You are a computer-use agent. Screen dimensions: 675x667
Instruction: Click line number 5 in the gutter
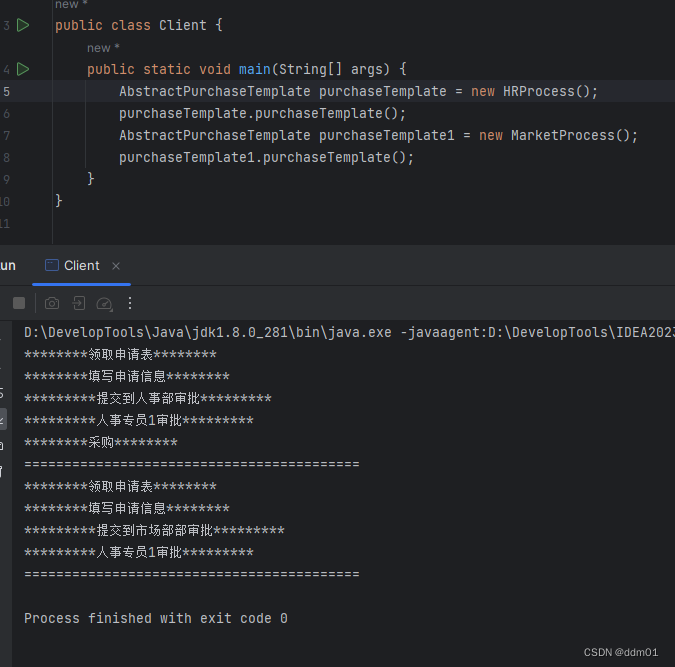point(6,91)
